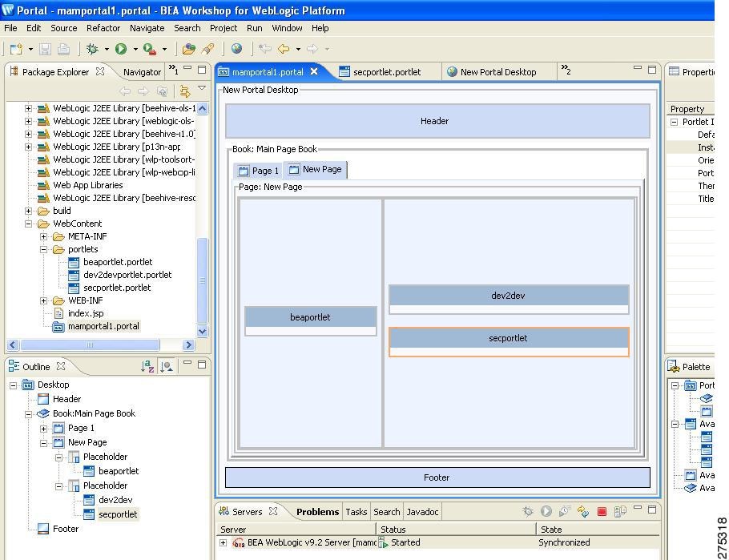This screenshot has height=560, width=729.
Task: Click the Open Web Browser globe icon
Action: (x=236, y=49)
